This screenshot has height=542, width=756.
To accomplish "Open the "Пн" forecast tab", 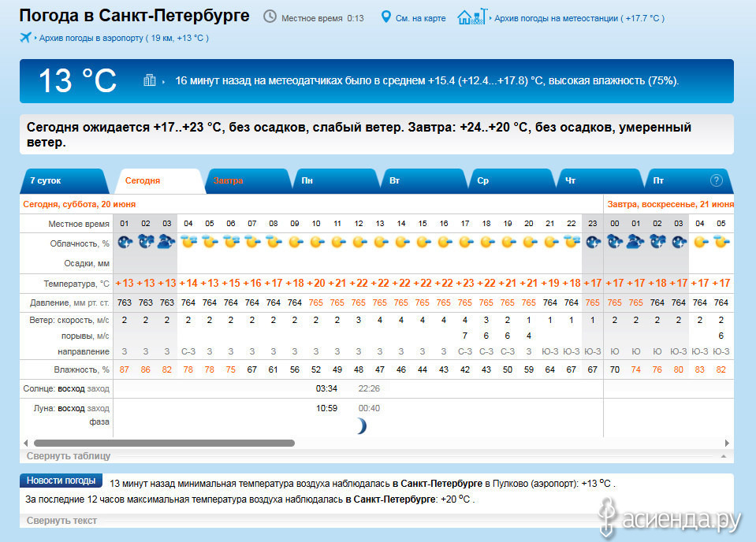I will point(336,180).
